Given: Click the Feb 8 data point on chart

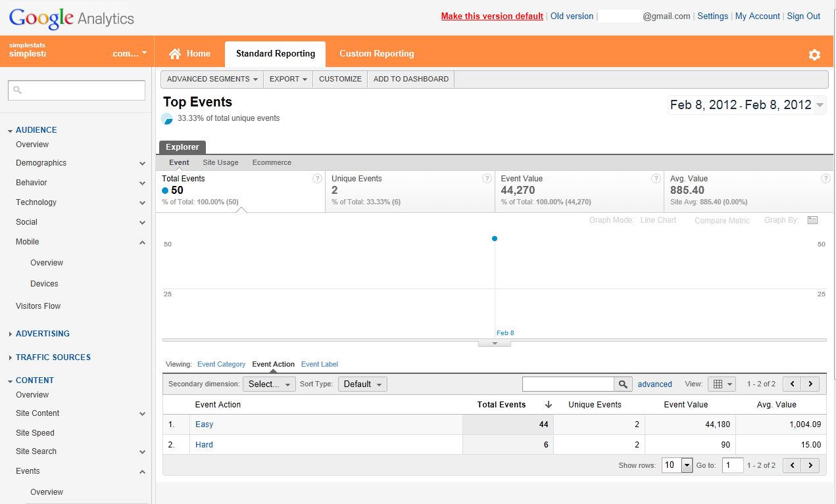Looking at the screenshot, I should point(495,239).
